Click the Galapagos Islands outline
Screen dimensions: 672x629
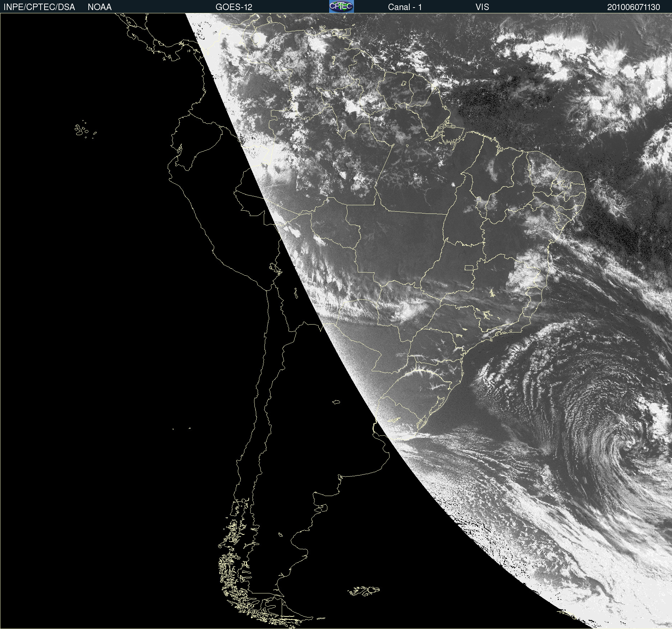(85, 130)
